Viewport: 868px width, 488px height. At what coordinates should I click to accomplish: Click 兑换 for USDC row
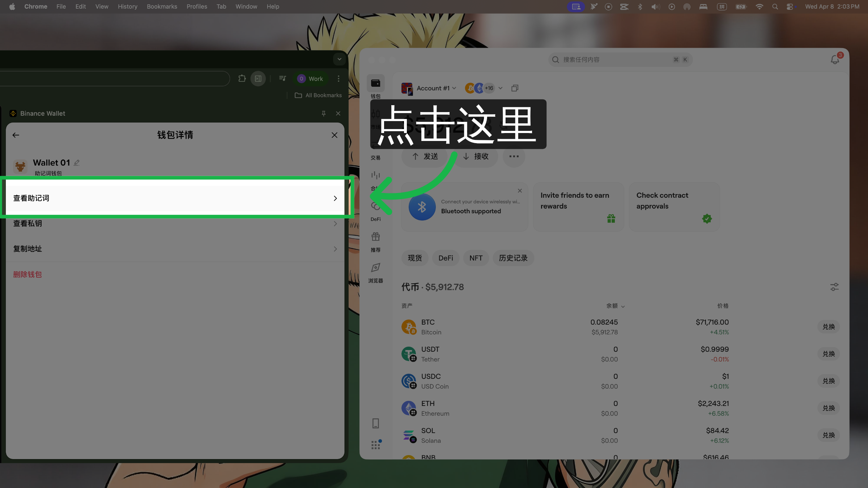(x=829, y=381)
